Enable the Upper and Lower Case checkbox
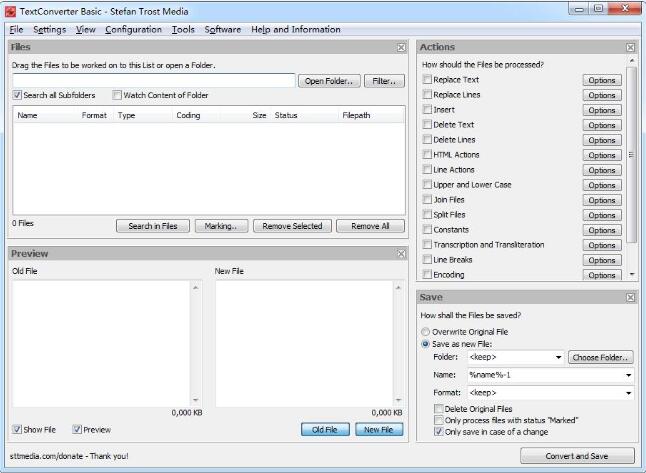The height and width of the screenshot is (473, 646). (x=427, y=185)
